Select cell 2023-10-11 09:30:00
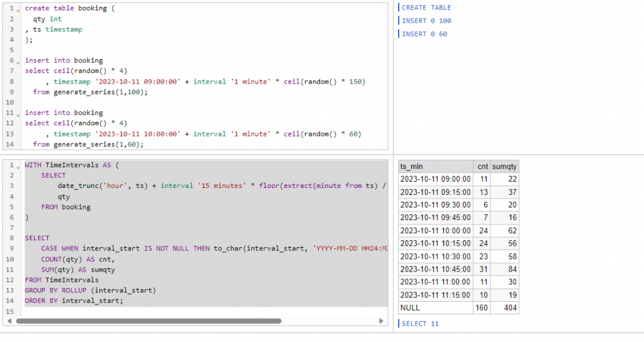Viewport: 644px width, 342px height. coord(435,205)
